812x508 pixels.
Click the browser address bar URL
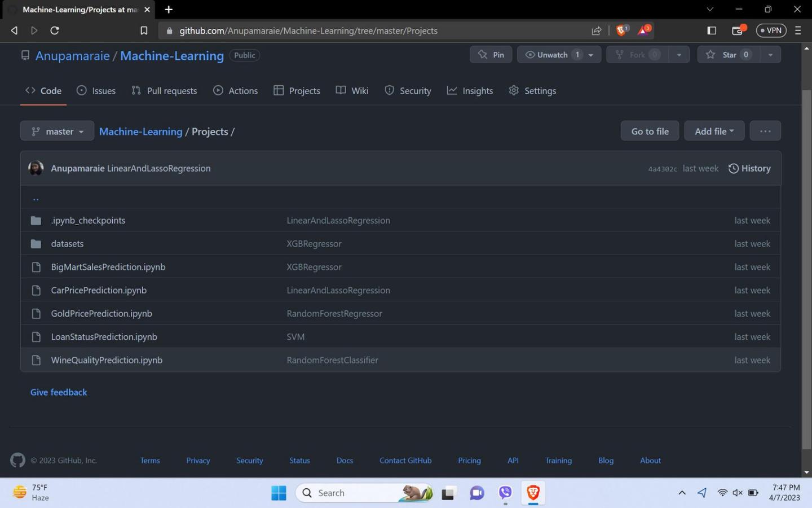point(308,30)
